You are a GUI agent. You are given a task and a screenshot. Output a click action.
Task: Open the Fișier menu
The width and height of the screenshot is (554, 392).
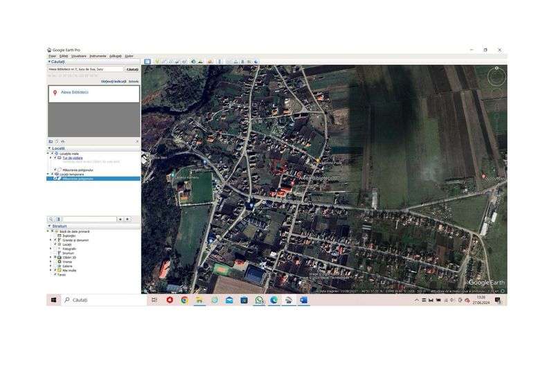(x=53, y=56)
